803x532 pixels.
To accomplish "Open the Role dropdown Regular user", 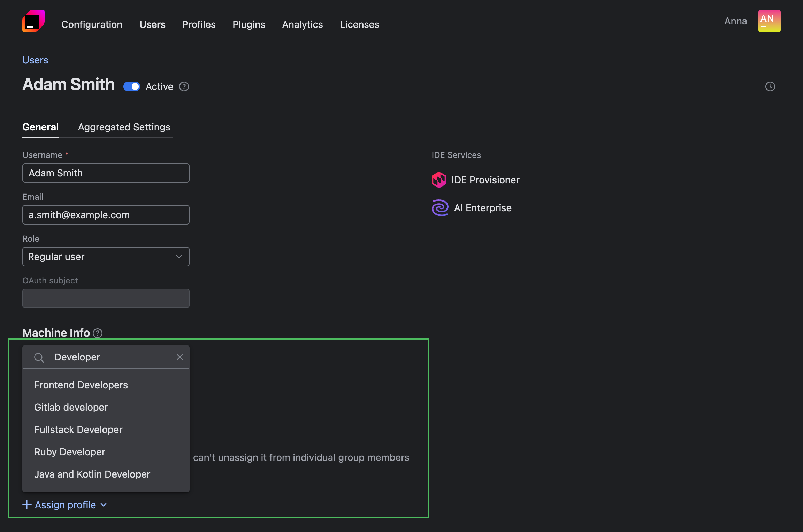I will click(x=106, y=257).
